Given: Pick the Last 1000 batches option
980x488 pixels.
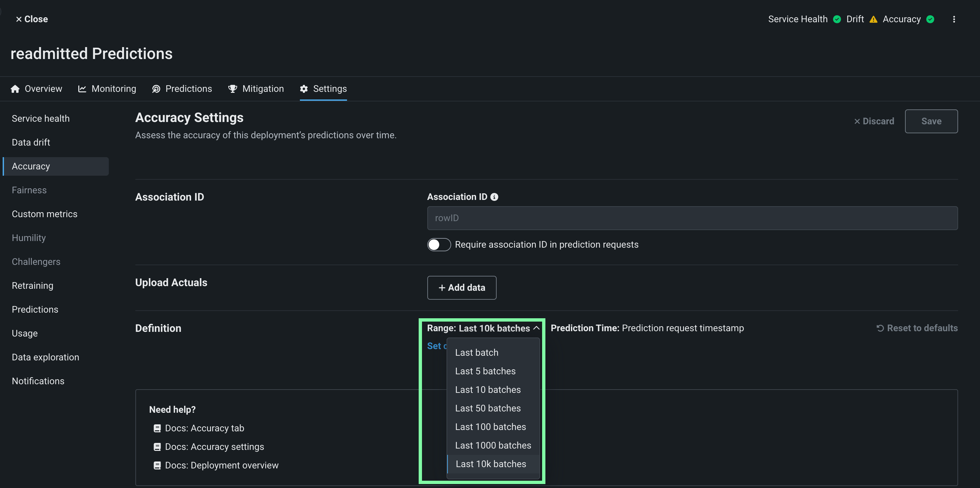Looking at the screenshot, I should tap(493, 446).
